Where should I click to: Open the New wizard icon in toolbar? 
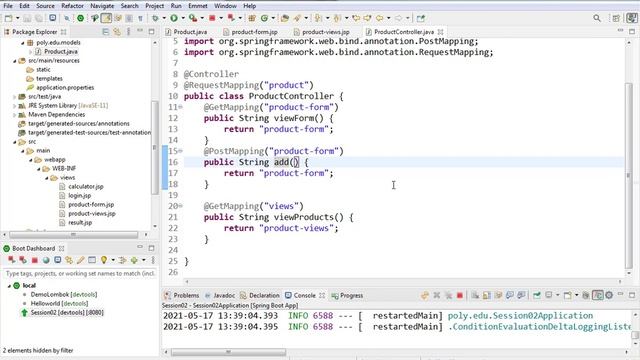(x=8, y=18)
